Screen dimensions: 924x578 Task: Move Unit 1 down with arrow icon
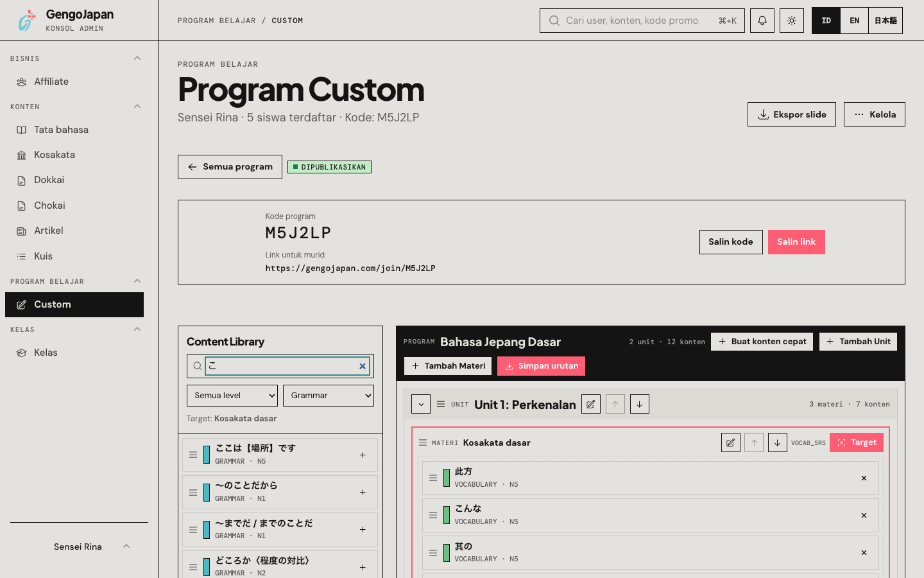[x=640, y=404]
